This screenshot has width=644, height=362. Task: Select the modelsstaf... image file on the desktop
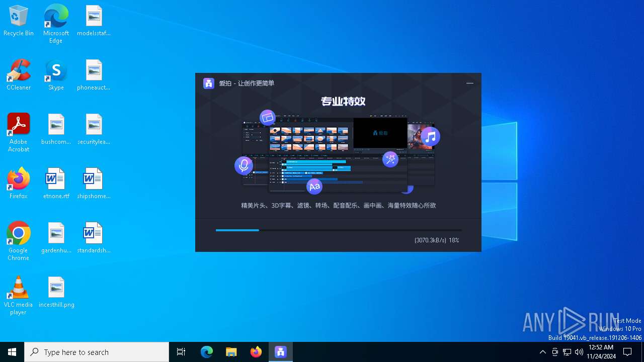pos(94,21)
